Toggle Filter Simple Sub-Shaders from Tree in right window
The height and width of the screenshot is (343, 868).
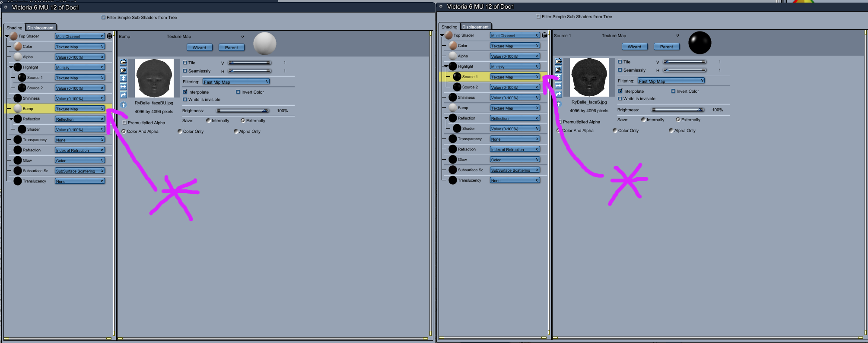point(538,17)
